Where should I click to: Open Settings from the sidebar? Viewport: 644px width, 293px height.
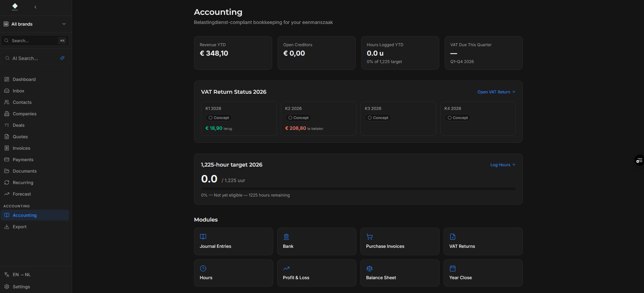35,287
